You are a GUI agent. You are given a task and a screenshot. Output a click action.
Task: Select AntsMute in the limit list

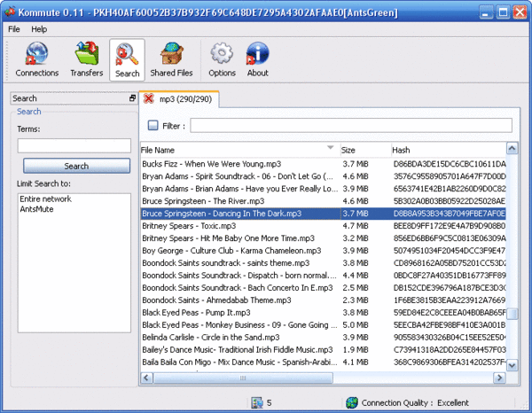point(36,209)
